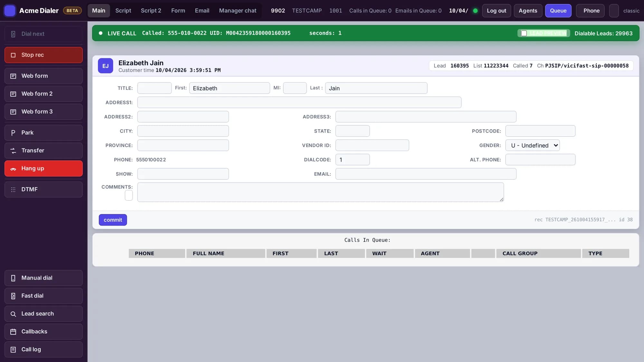Click the Postcode input field

[540, 131]
